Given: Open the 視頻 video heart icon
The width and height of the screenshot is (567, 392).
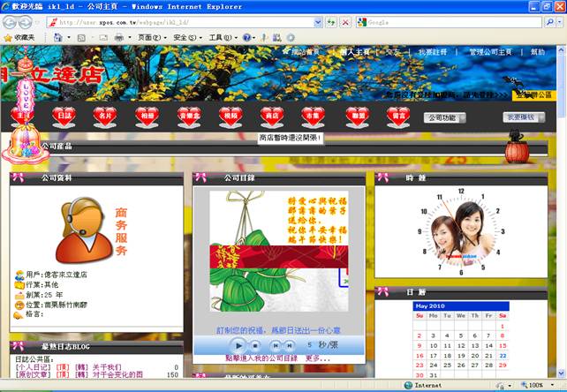Looking at the screenshot, I should 231,115.
